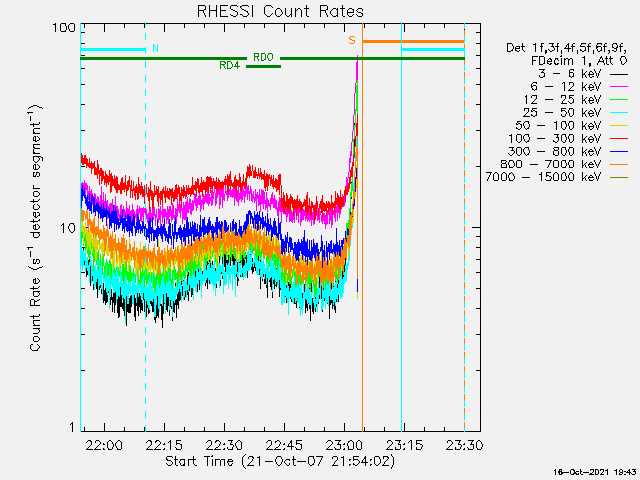Screen dimensions: 640x480
Task: Click the 50 - 100 keV legend label
Action: point(559,125)
